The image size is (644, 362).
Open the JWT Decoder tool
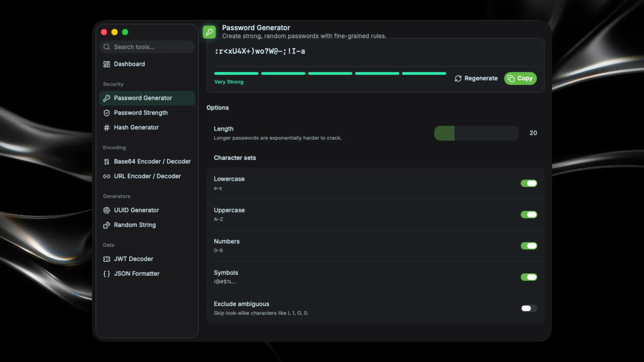point(147,259)
